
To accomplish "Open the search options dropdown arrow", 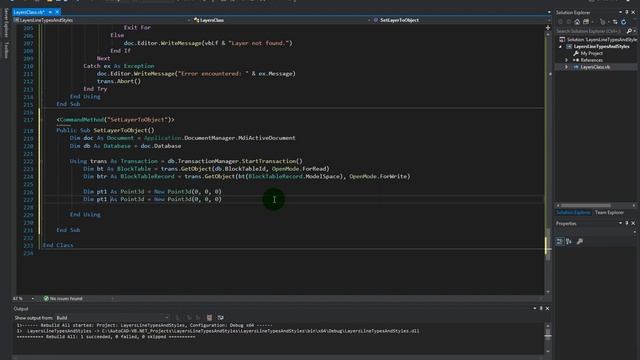I will click(x=634, y=31).
